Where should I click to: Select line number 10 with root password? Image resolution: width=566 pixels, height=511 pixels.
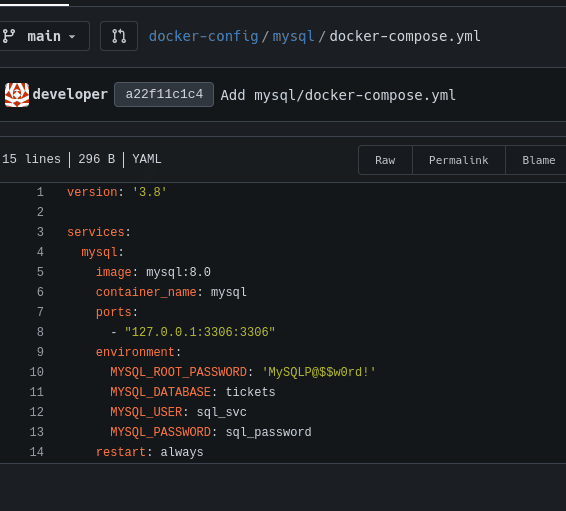(36, 372)
